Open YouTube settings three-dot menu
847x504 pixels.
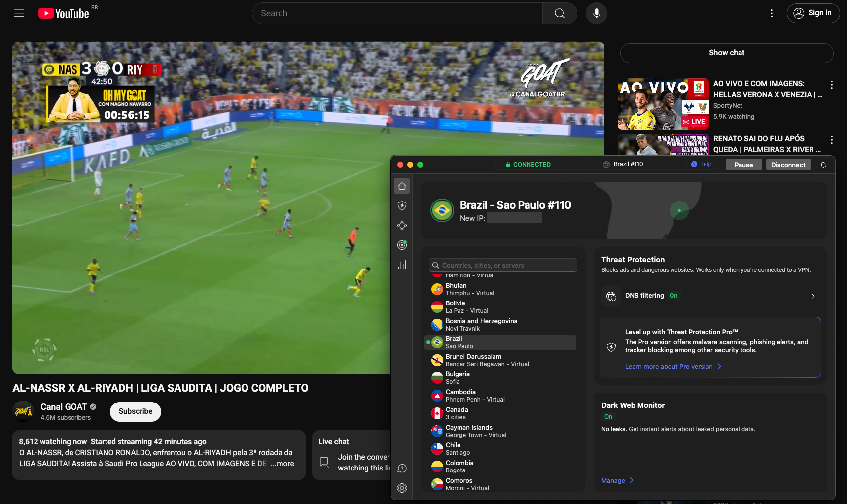772,13
